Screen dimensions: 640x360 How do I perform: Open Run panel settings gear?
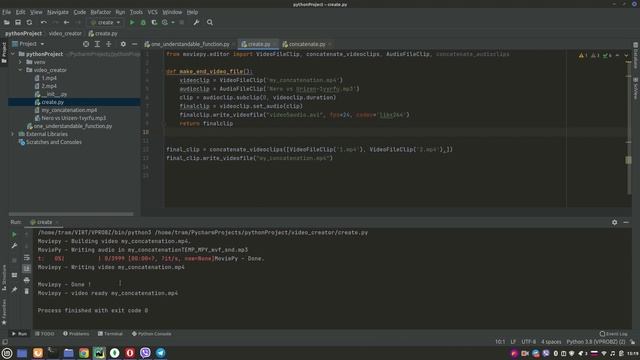[x=614, y=222]
